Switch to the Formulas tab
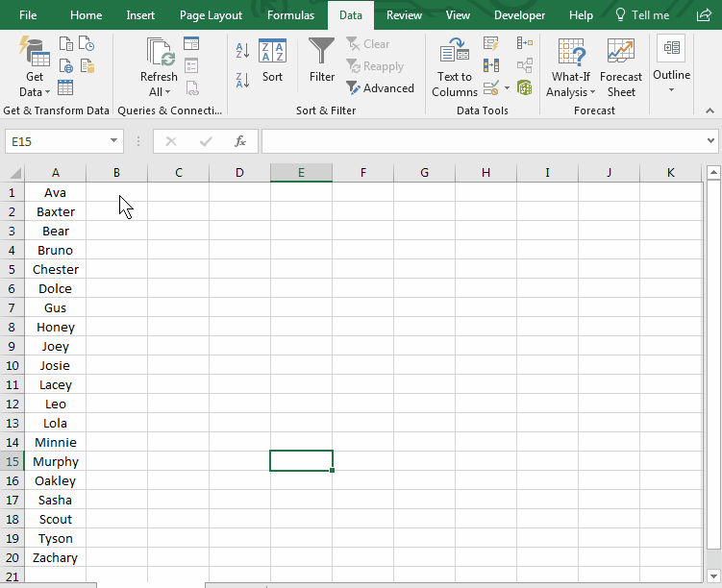This screenshot has width=722, height=588. (x=291, y=15)
